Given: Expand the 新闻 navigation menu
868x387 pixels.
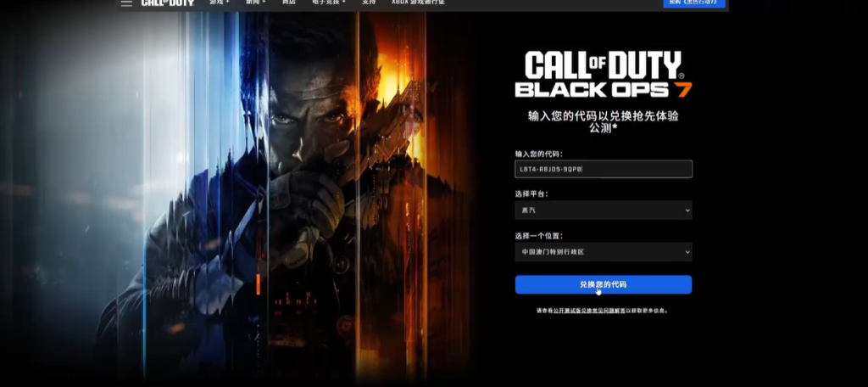Looking at the screenshot, I should pyautogui.click(x=254, y=3).
